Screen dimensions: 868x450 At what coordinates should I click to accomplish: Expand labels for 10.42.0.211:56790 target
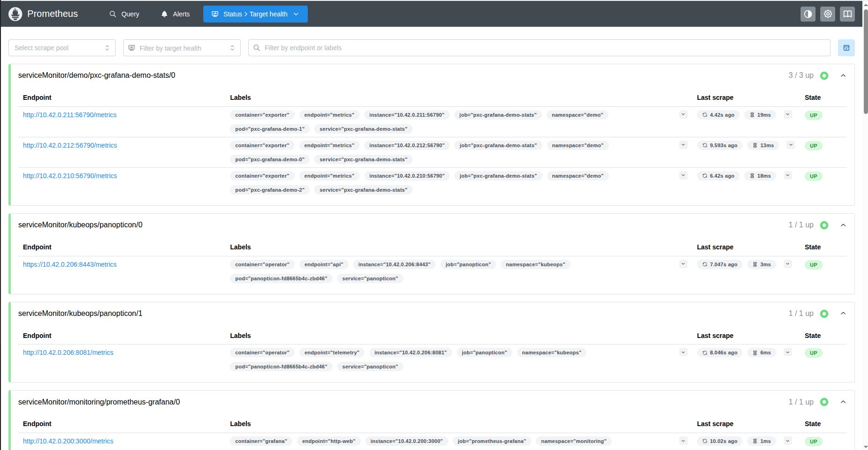click(x=683, y=114)
